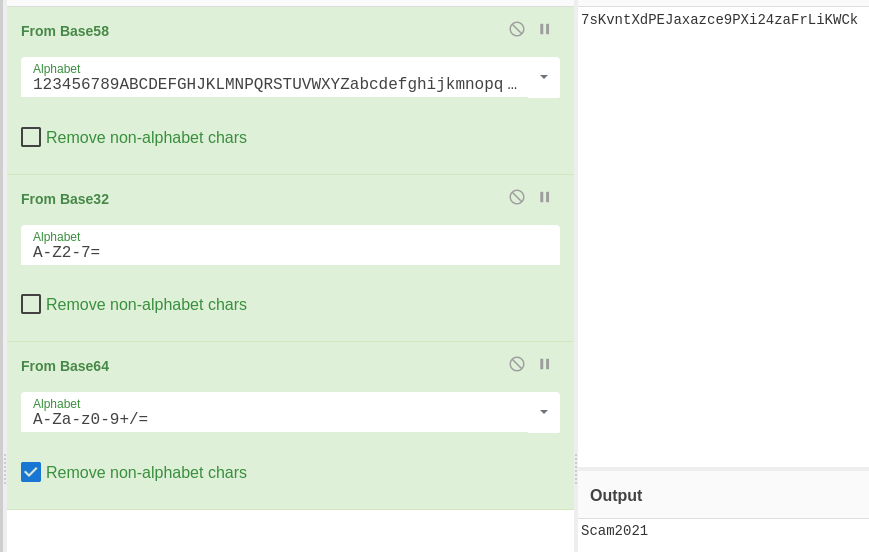Screen dimensions: 869x552
Task: Set breakpoint on From Base58 step
Action: click(545, 29)
